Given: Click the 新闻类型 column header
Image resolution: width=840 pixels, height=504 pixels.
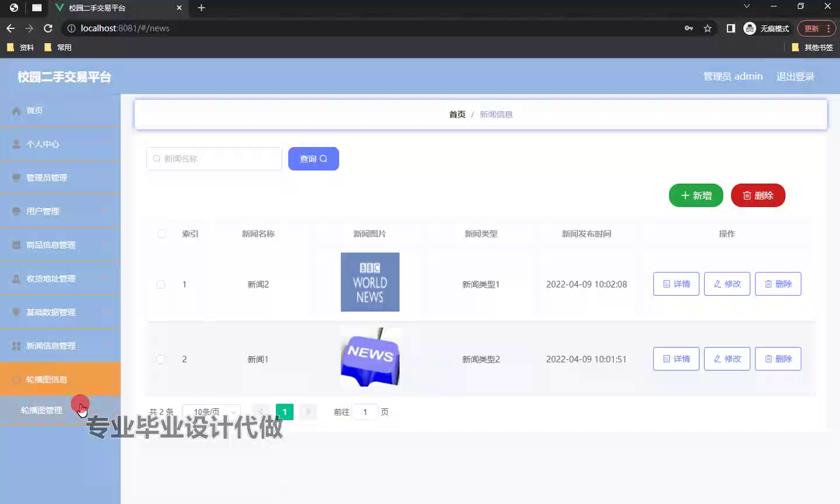Looking at the screenshot, I should point(481,234).
